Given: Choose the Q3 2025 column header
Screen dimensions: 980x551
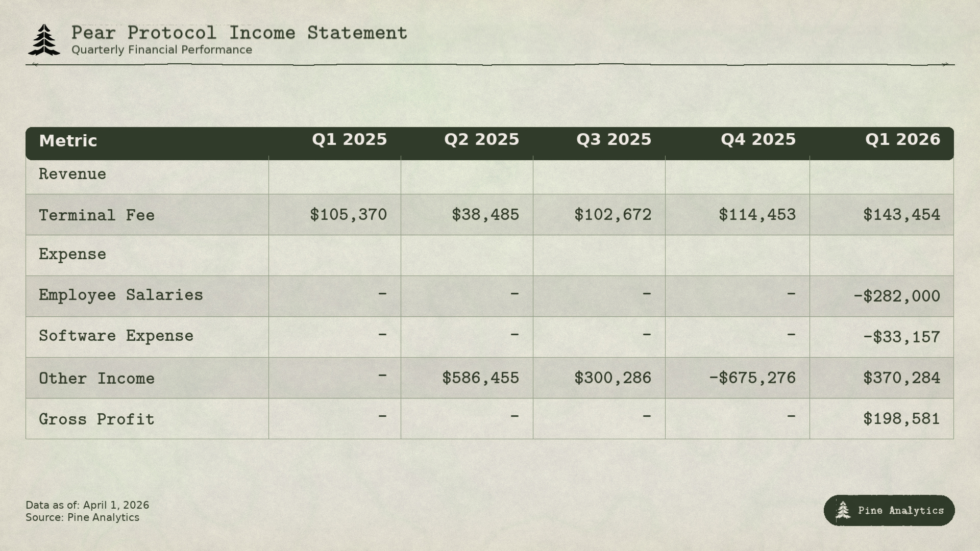Looking at the screenshot, I should click(x=614, y=140).
